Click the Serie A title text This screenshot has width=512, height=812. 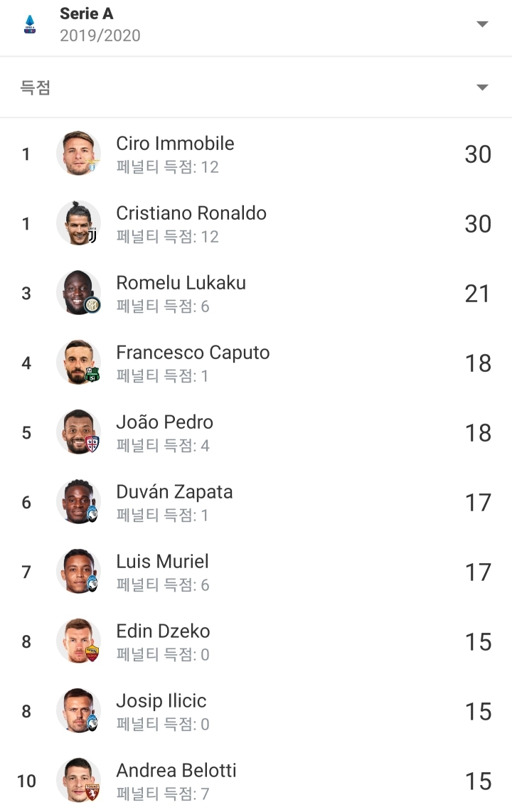pos(86,14)
